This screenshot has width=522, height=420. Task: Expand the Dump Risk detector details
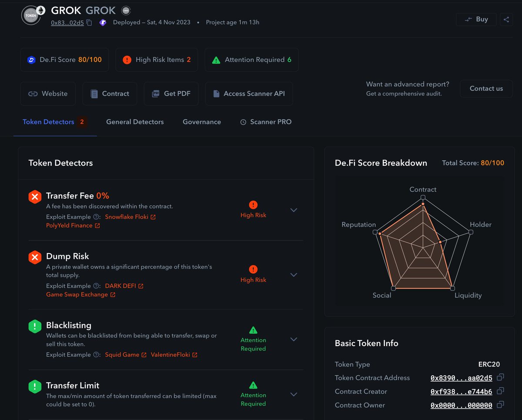[294, 275]
